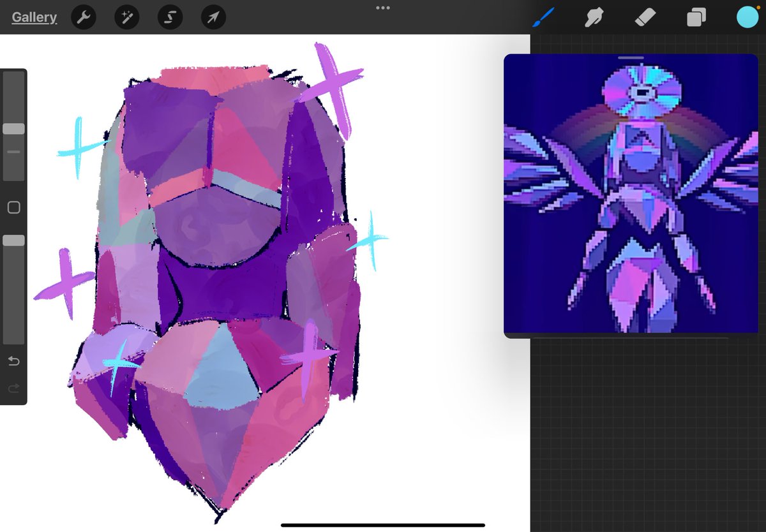Undo the last stroke

coord(13,362)
